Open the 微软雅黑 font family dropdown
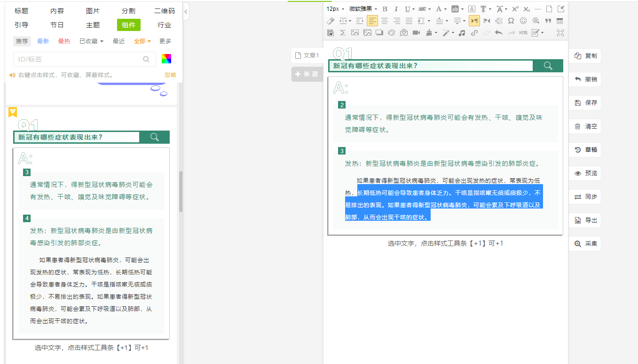 pyautogui.click(x=363, y=9)
